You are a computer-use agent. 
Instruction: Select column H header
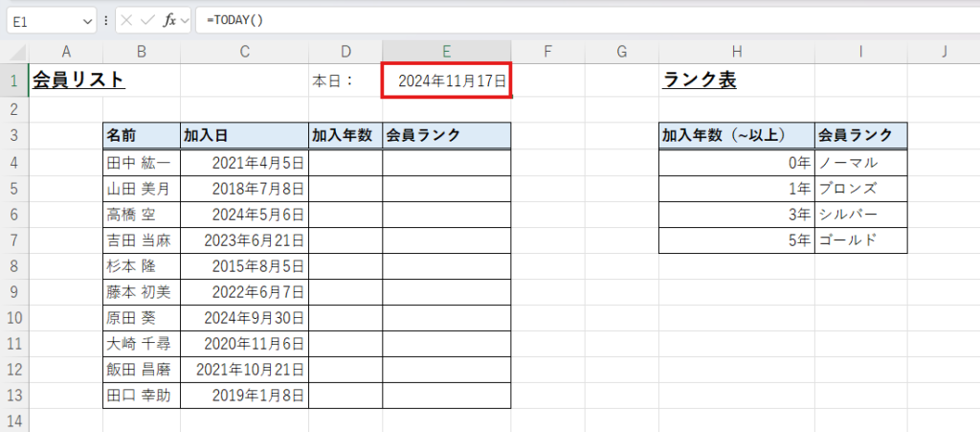pyautogui.click(x=736, y=52)
